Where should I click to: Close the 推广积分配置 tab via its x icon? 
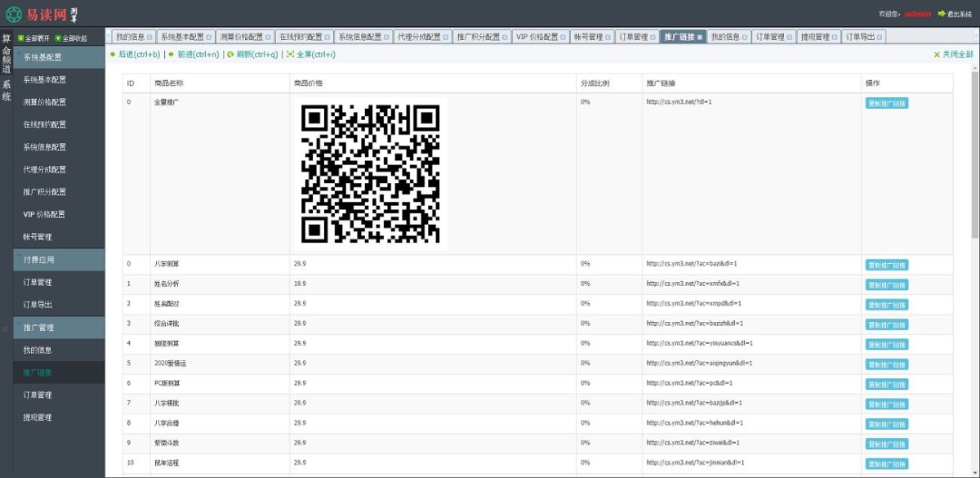click(504, 38)
